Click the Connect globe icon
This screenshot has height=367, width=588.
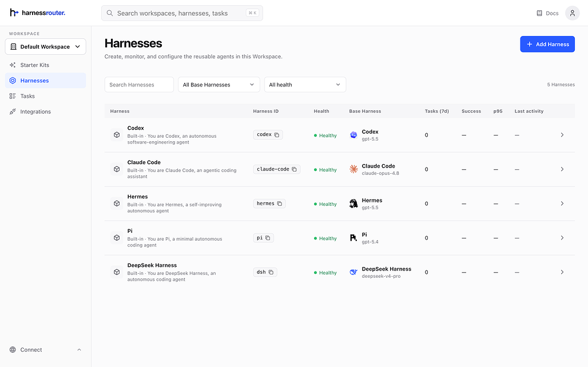(13, 350)
